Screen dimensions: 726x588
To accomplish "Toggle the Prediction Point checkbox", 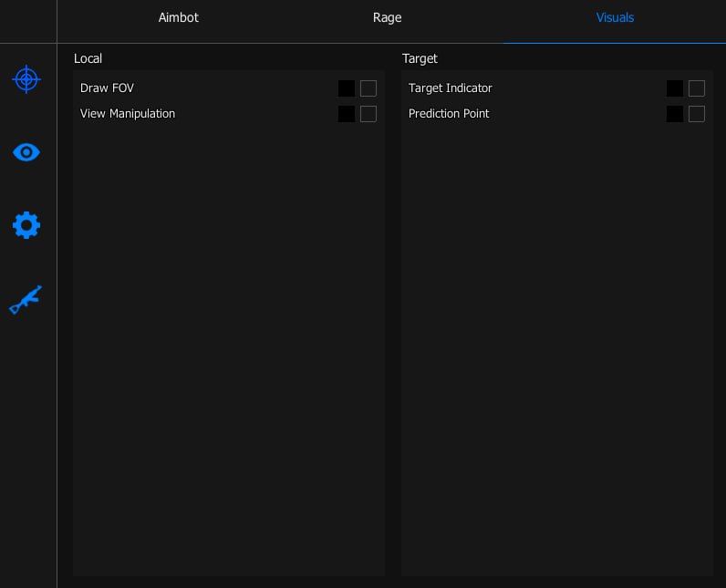I will 697,114.
